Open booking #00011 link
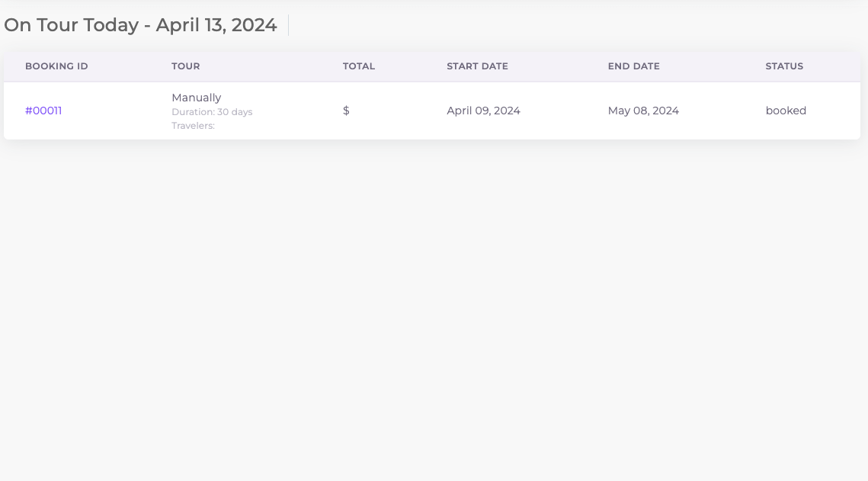Screen dimensions: 868x481 click(43, 111)
